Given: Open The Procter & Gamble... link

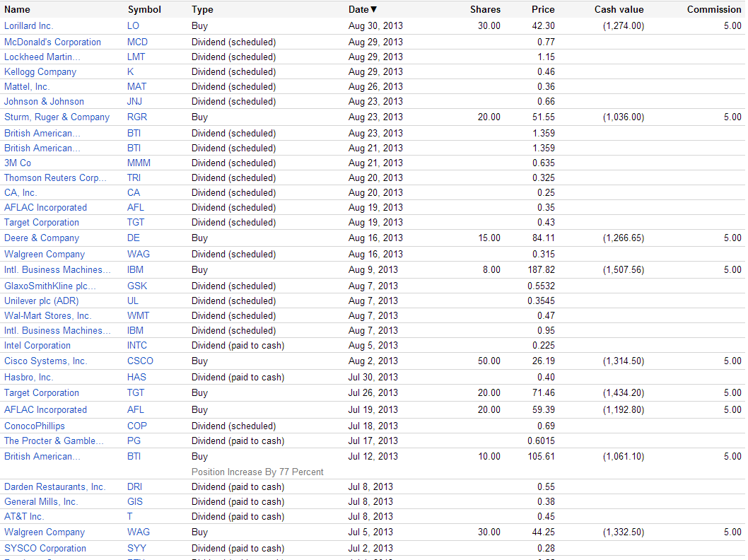Looking at the screenshot, I should coord(54,441).
